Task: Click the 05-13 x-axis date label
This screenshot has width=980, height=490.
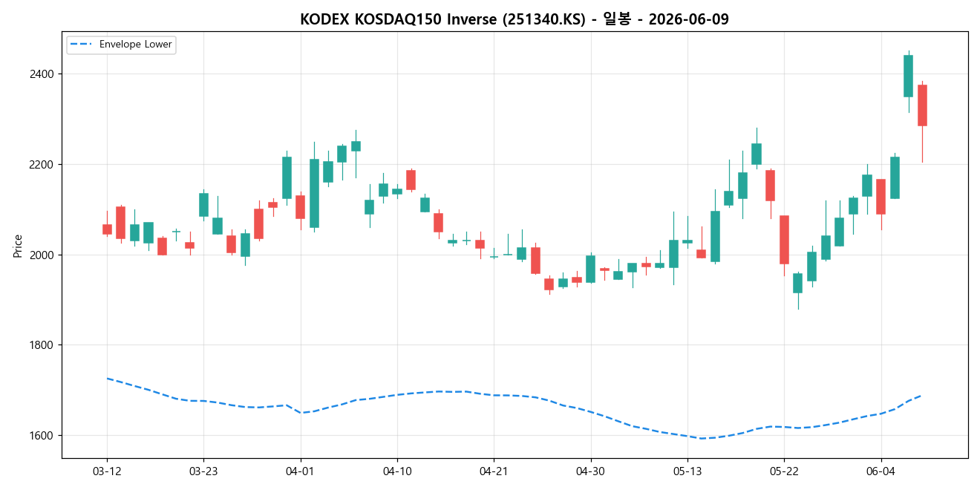Action: tap(687, 471)
